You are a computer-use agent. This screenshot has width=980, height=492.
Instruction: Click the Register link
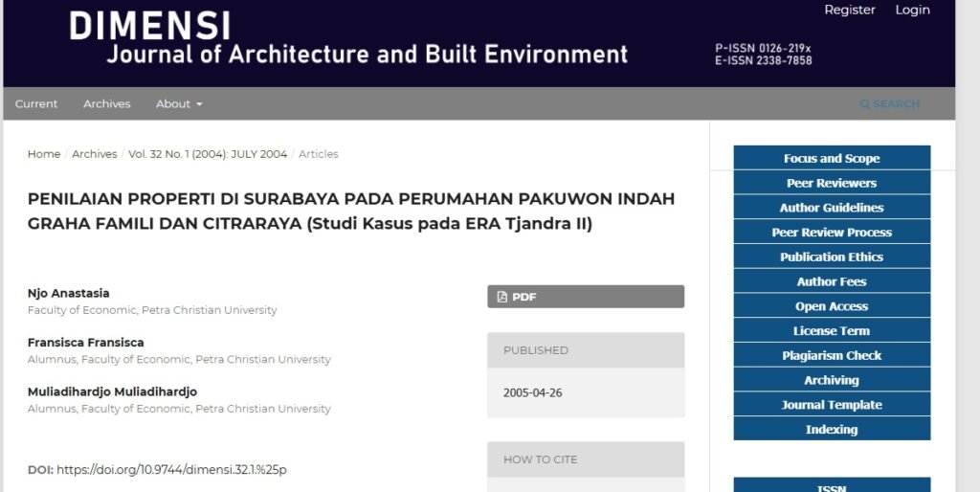click(849, 10)
